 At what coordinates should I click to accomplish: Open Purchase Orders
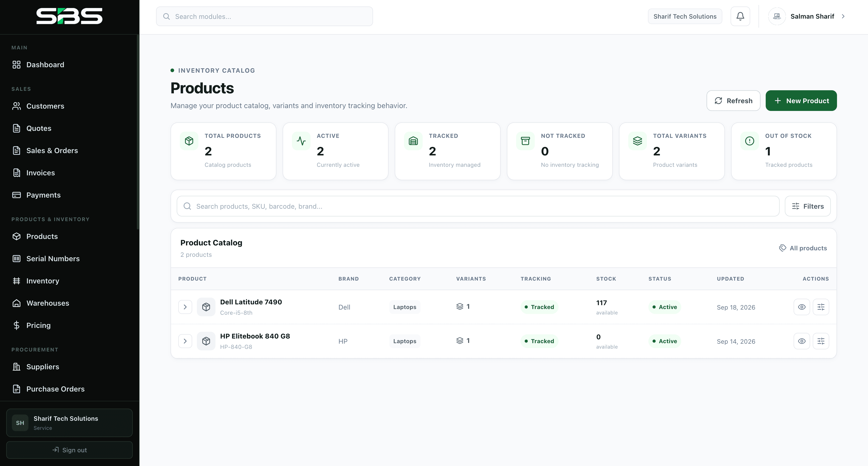[x=69, y=389]
